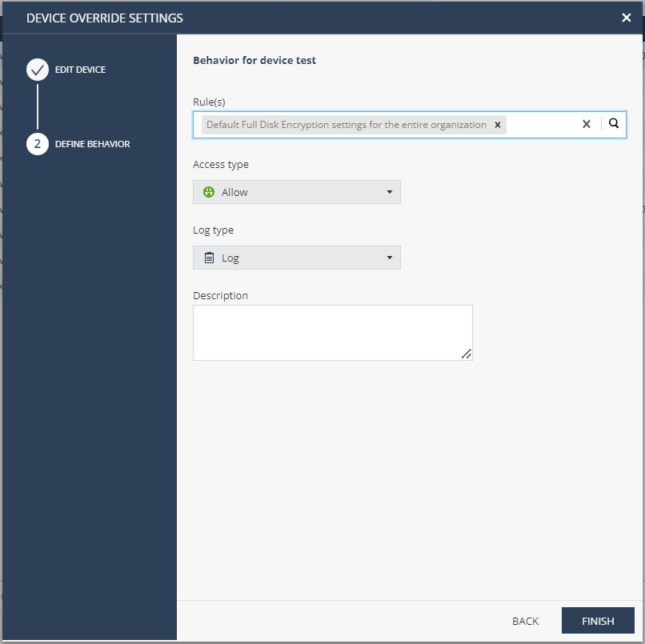
Task: Go to completed Edit Device step checkmark
Action: click(x=38, y=70)
